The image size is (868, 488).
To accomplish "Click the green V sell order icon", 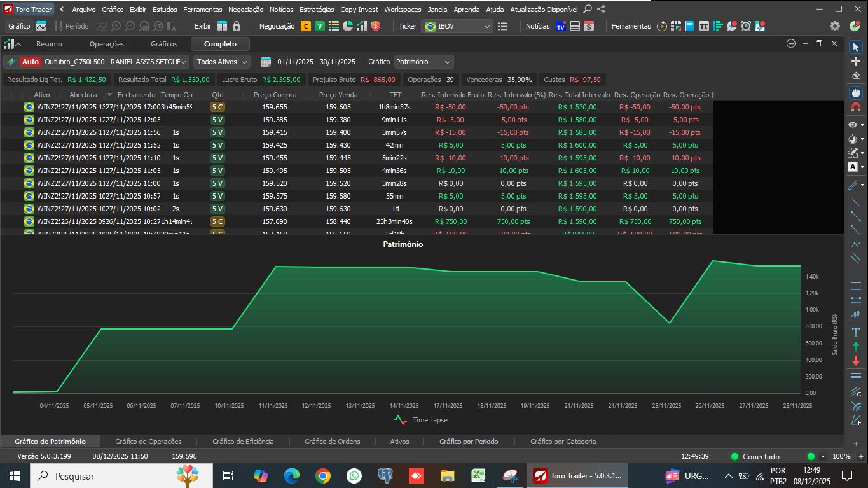I will coord(320,26).
